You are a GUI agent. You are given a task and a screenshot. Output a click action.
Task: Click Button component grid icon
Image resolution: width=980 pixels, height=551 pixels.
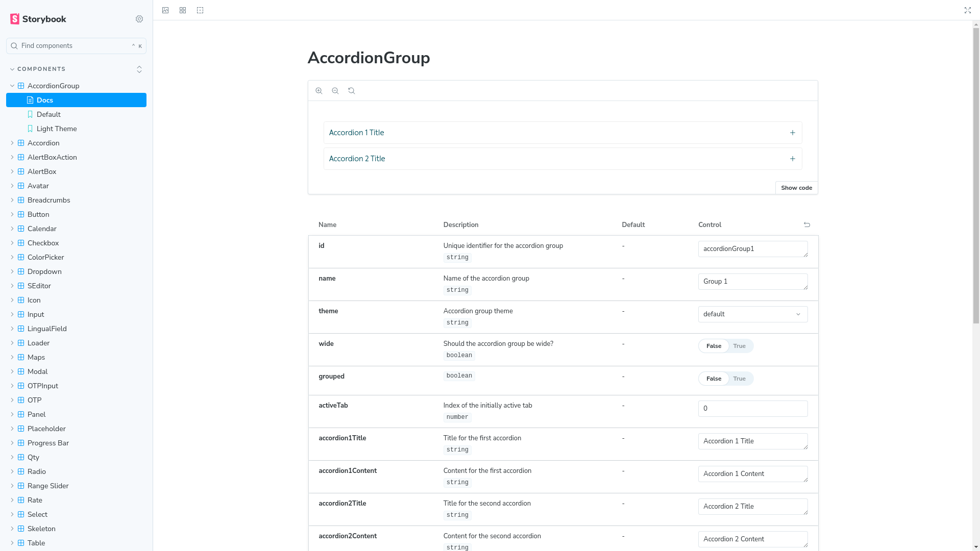pos(21,214)
